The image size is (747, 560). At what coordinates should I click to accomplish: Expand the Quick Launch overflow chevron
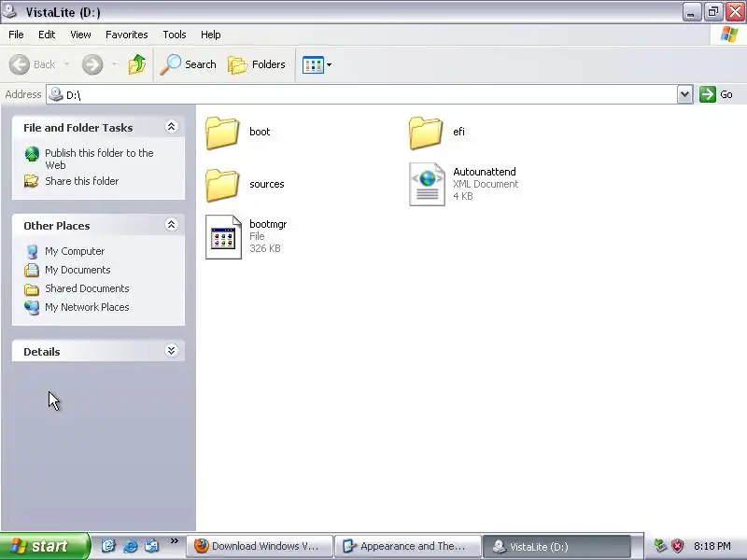point(174,541)
